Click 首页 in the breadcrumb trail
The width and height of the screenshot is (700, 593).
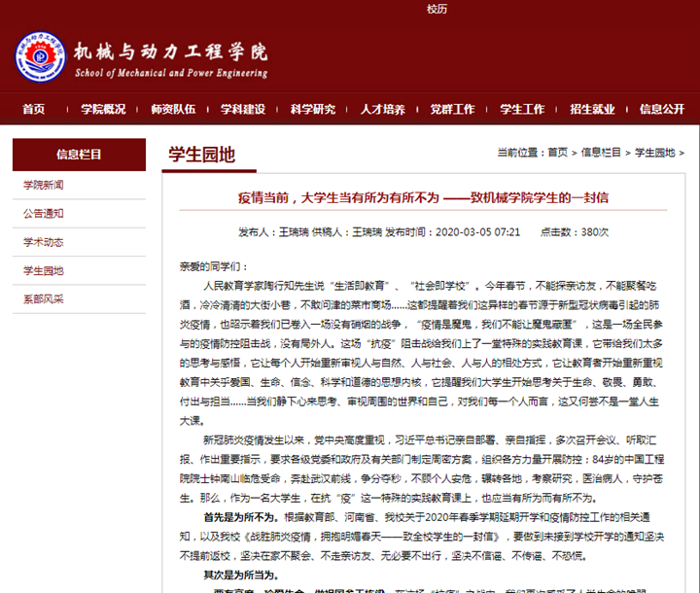(x=557, y=153)
